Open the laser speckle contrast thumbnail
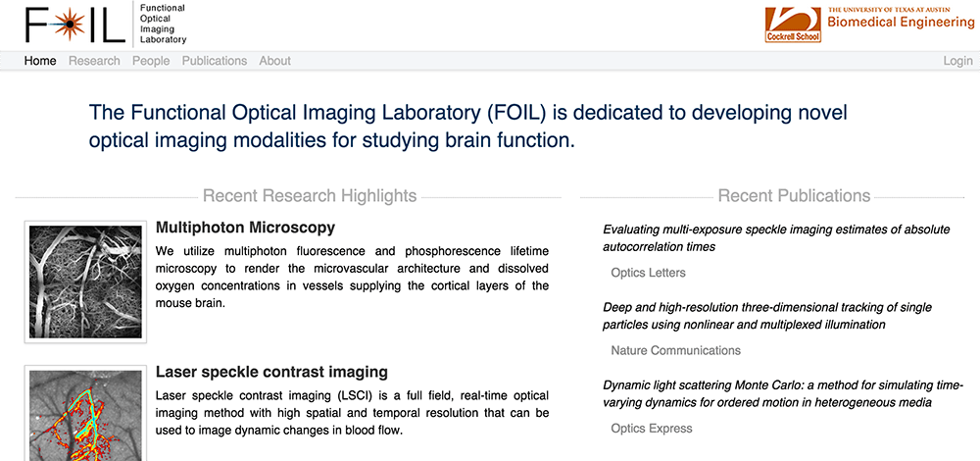Screen dimensions: 980x461 pyautogui.click(x=85, y=414)
